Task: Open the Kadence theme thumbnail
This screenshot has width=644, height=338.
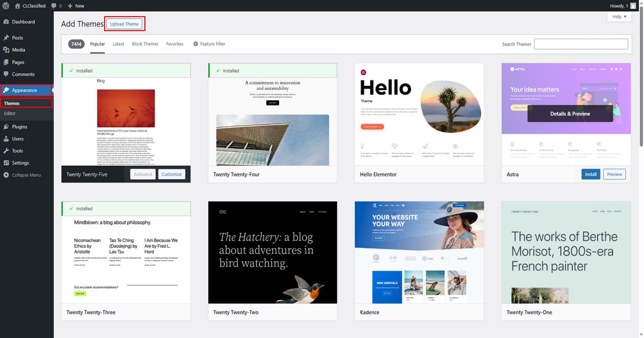Action: [x=419, y=253]
